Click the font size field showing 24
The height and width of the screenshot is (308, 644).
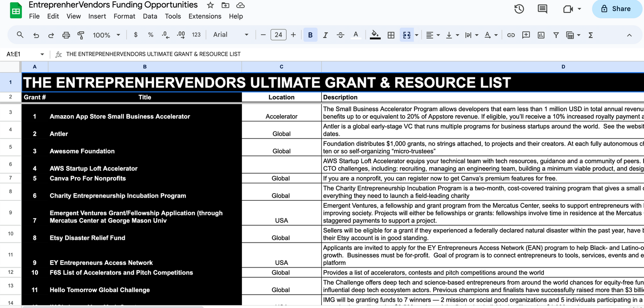pos(279,35)
